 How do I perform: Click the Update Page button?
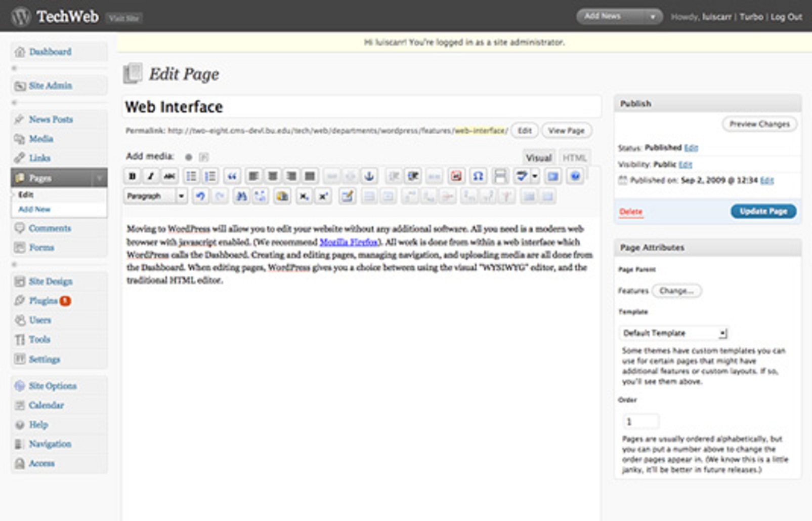point(763,211)
